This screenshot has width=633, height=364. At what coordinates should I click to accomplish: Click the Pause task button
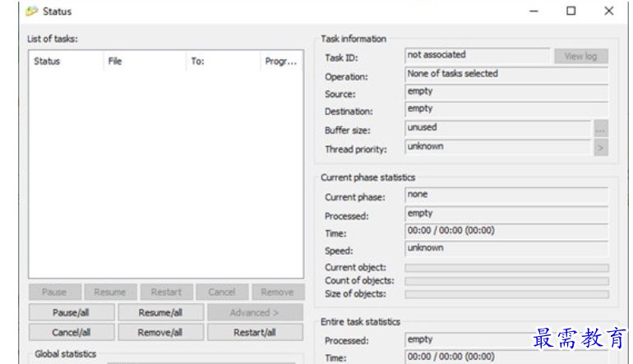coord(54,292)
